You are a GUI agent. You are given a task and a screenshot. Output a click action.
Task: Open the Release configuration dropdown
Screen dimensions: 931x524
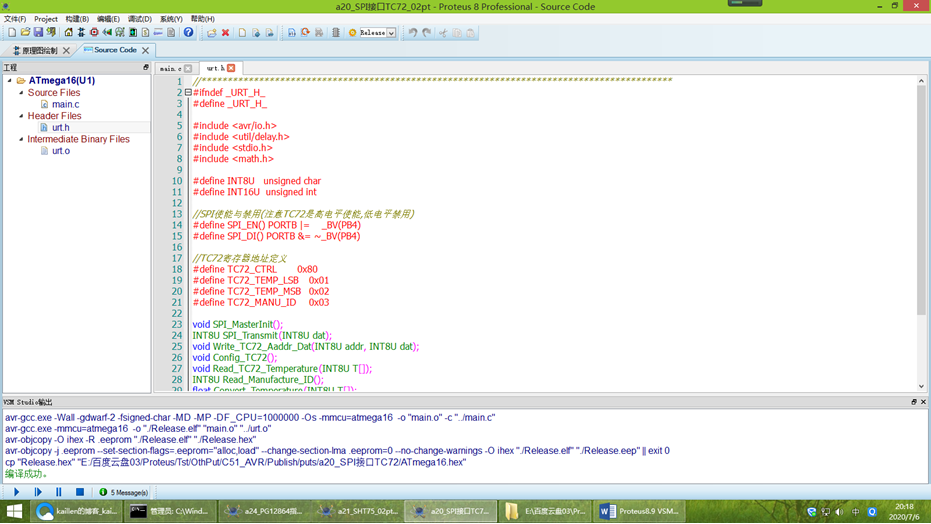391,33
